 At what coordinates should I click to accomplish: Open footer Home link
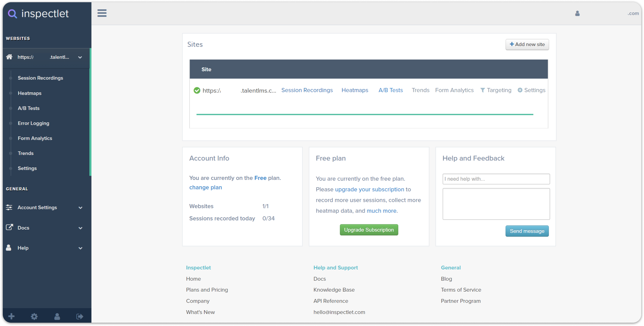(x=193, y=279)
